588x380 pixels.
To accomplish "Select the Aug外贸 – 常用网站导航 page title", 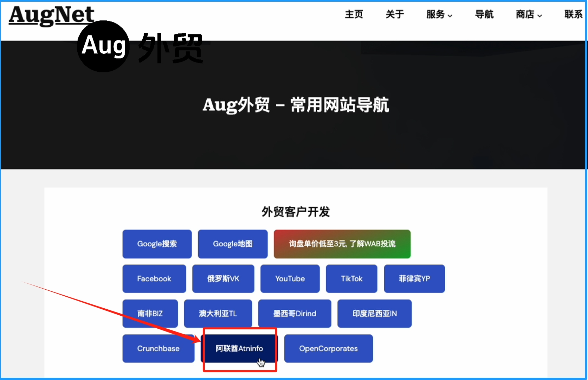I will click(296, 105).
